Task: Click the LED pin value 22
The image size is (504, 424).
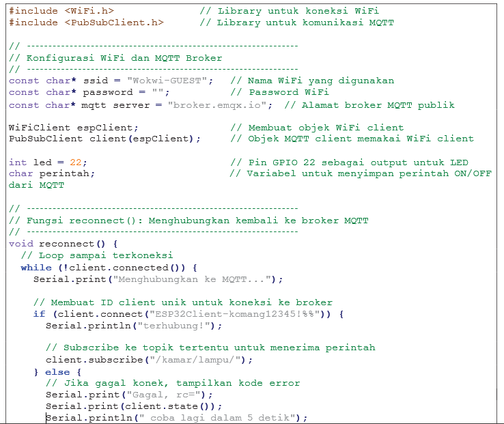Action: pos(75,162)
